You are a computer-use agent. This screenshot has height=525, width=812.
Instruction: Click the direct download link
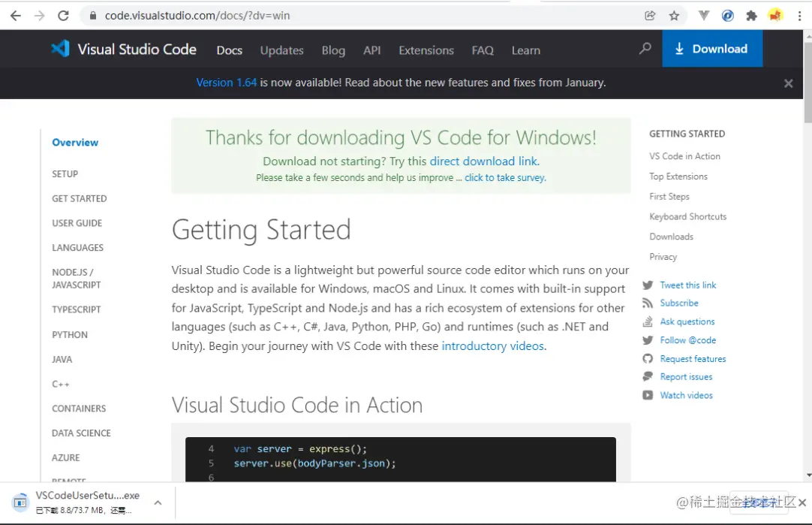485,161
